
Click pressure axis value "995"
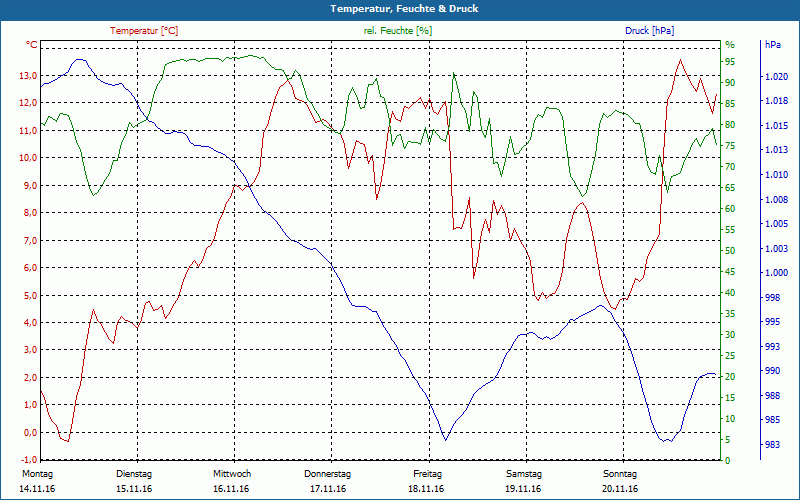tap(773, 322)
